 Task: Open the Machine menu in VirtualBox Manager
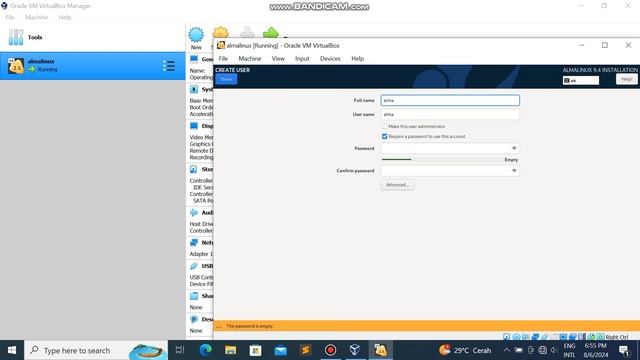pyautogui.click(x=36, y=17)
